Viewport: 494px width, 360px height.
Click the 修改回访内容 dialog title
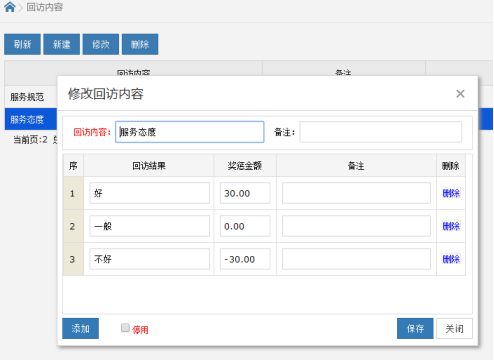[x=106, y=94]
